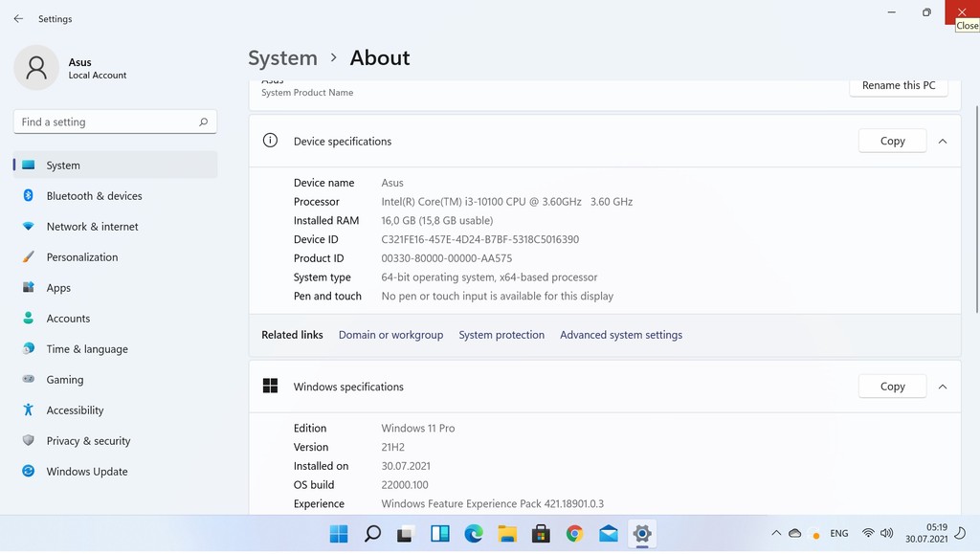Viewport: 980px width, 554px height.
Task: Collapse the Device specifications section
Action: coord(943,142)
